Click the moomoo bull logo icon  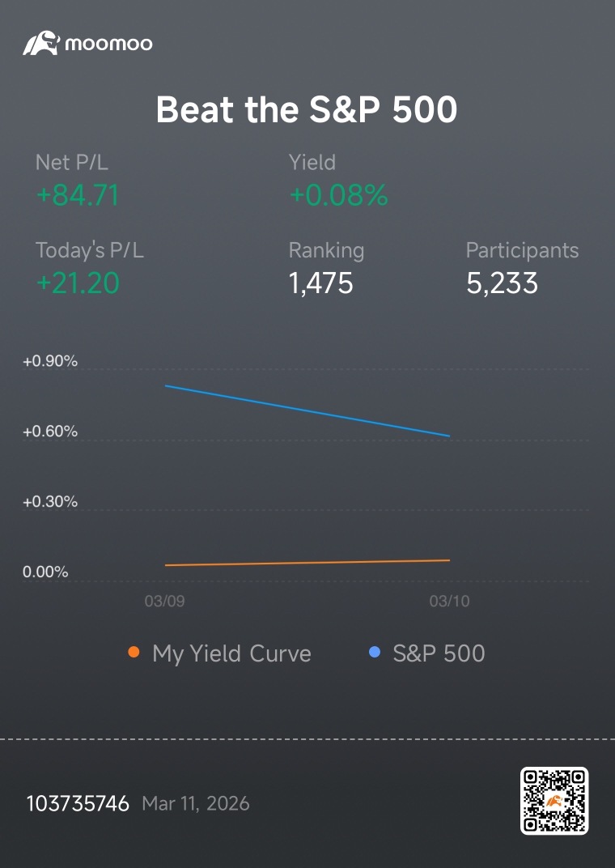point(41,43)
